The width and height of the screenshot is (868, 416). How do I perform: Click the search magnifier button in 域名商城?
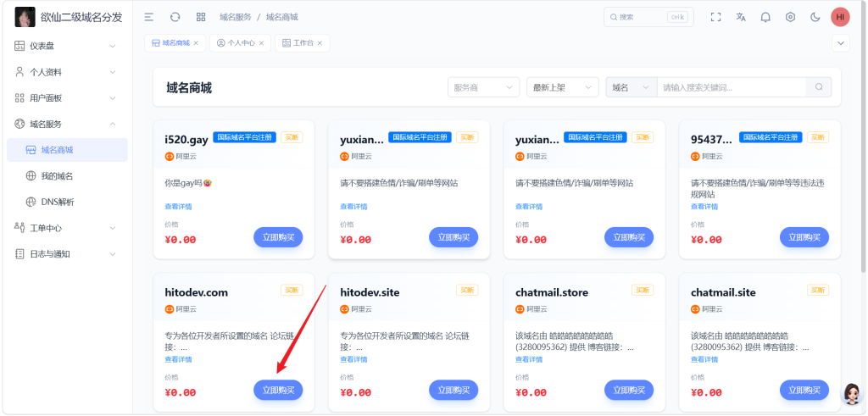click(819, 87)
